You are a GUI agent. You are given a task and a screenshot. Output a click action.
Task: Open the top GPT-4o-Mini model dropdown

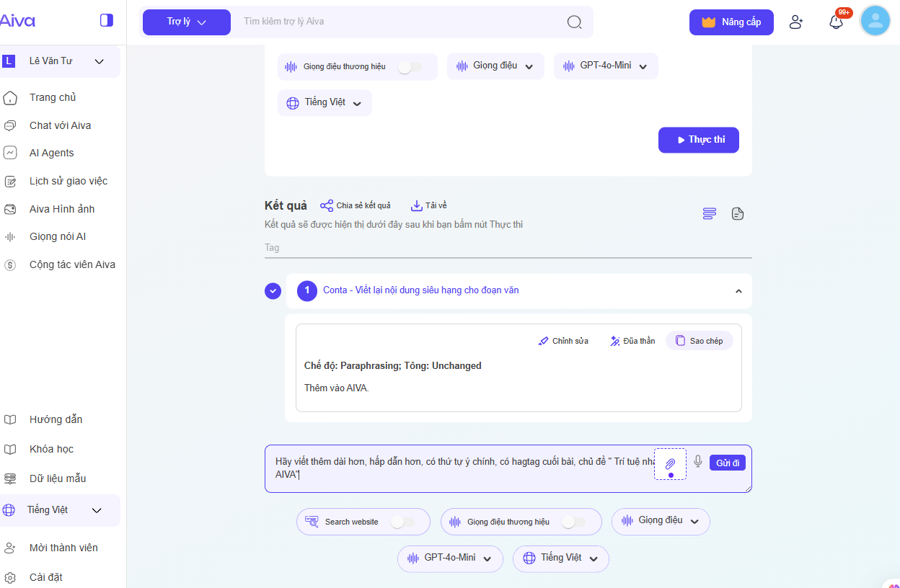click(605, 66)
